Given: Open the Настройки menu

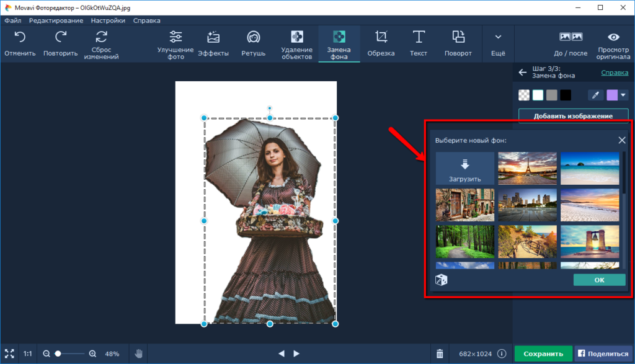Looking at the screenshot, I should click(x=108, y=20).
